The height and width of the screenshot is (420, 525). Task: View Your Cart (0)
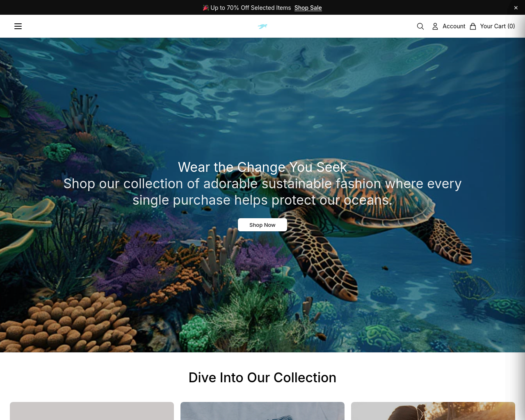click(498, 26)
